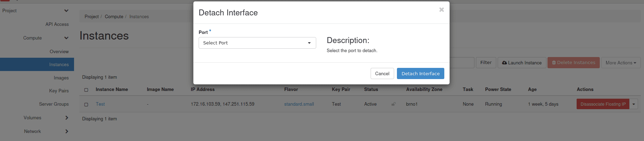This screenshot has height=141, width=644.
Task: Open the standard.small flavor link
Action: pyautogui.click(x=299, y=104)
